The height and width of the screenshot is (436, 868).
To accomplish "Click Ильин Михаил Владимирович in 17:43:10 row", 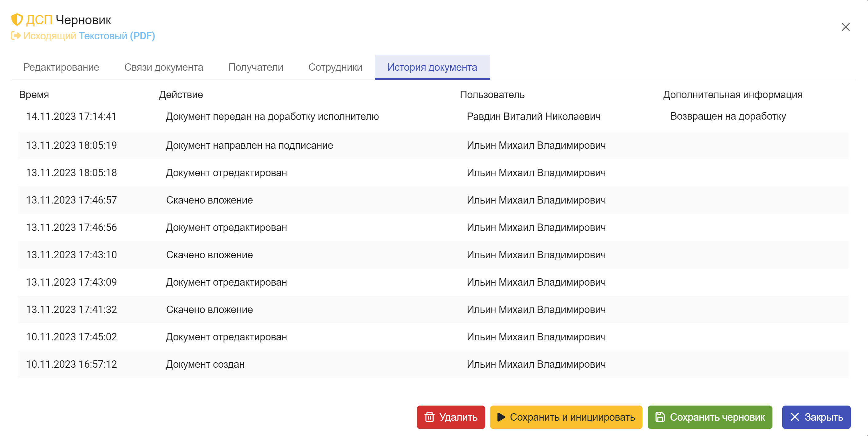I will coord(536,255).
